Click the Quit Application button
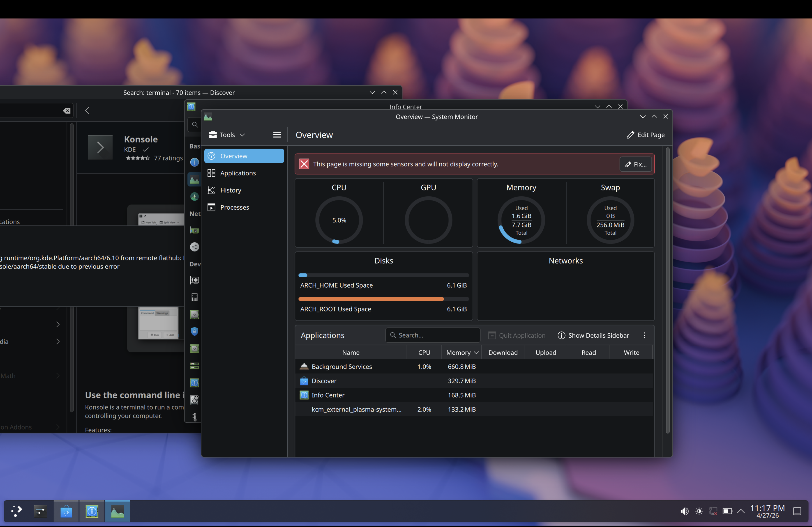Screen dimensions: 812x527 pyautogui.click(x=517, y=335)
